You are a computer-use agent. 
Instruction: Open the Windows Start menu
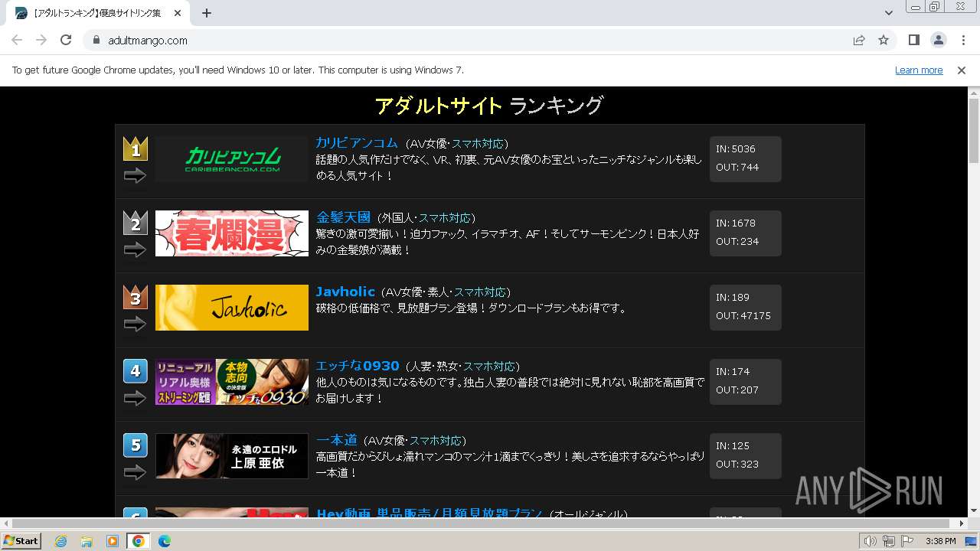21,541
